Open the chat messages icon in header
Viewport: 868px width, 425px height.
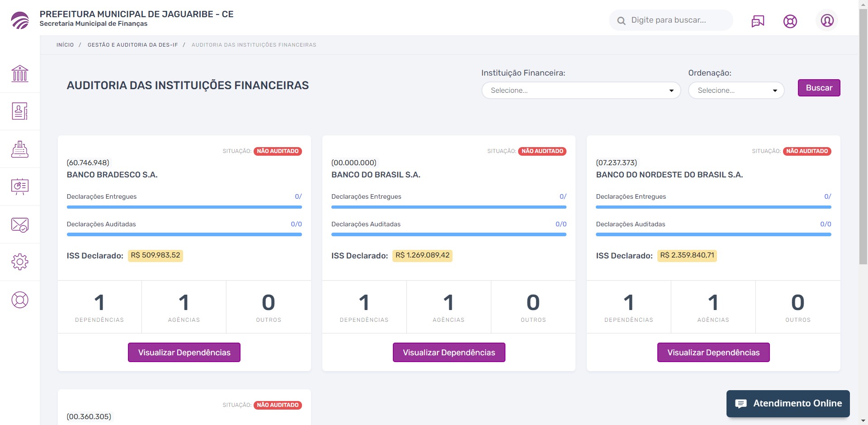point(758,21)
